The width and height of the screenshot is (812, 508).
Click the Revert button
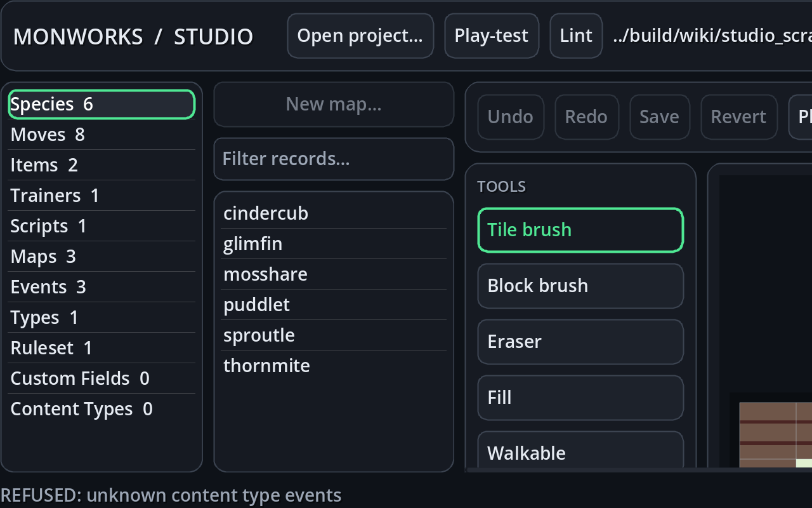coord(738,117)
